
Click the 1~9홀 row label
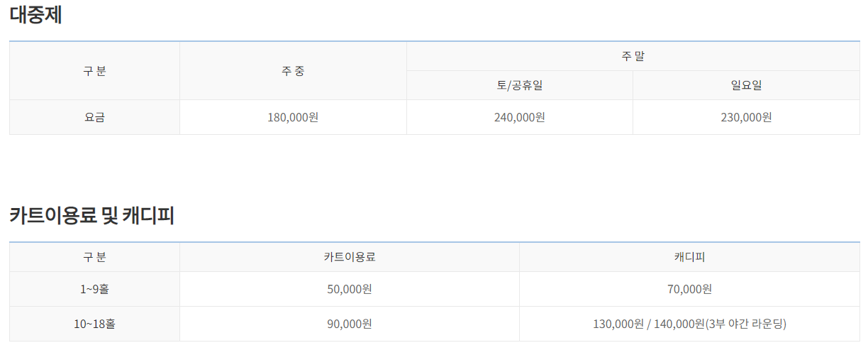pos(94,289)
